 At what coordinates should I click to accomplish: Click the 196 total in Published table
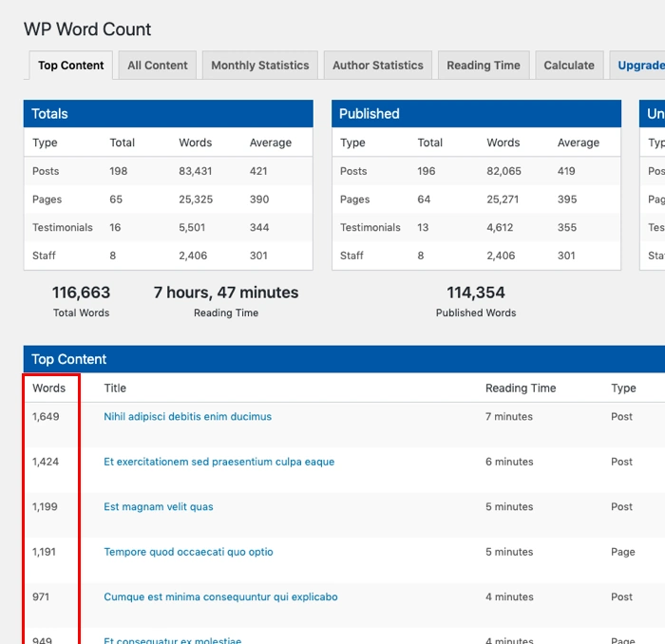427,171
